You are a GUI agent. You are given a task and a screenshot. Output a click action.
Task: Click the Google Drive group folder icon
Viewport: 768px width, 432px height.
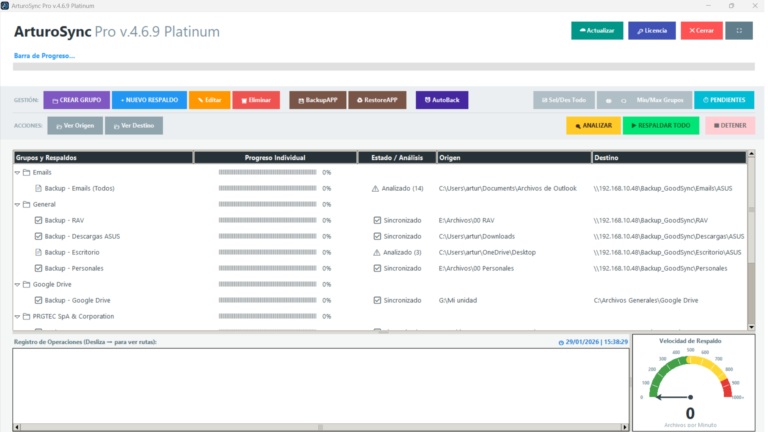point(27,284)
